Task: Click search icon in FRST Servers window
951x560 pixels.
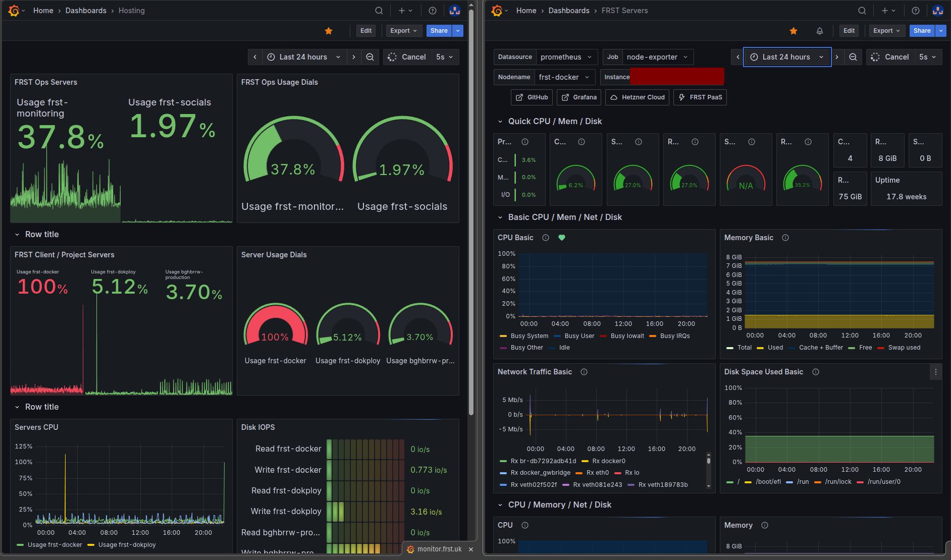Action: (862, 11)
